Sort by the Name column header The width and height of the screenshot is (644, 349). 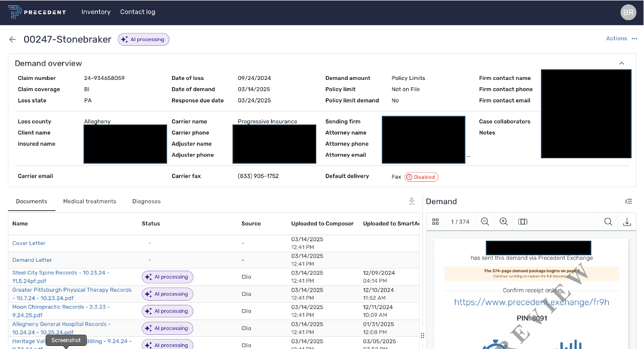(20, 223)
